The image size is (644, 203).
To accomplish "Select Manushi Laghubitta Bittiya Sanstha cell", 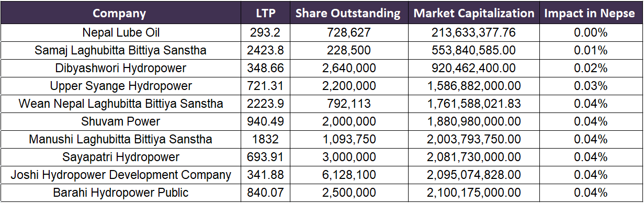I will 121,140.
